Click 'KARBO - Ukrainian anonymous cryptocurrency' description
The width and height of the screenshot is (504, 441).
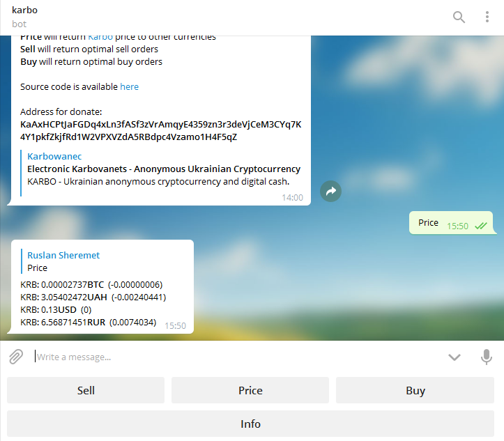point(158,182)
